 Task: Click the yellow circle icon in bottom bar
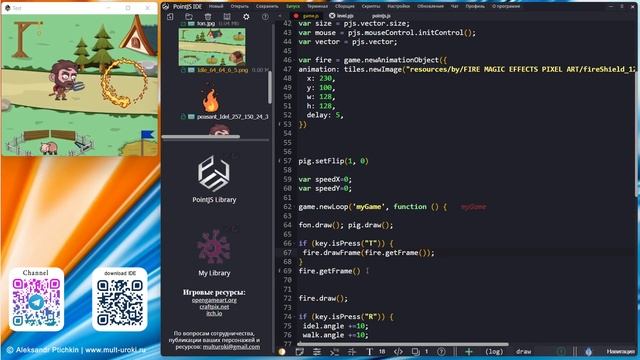pos(282,351)
